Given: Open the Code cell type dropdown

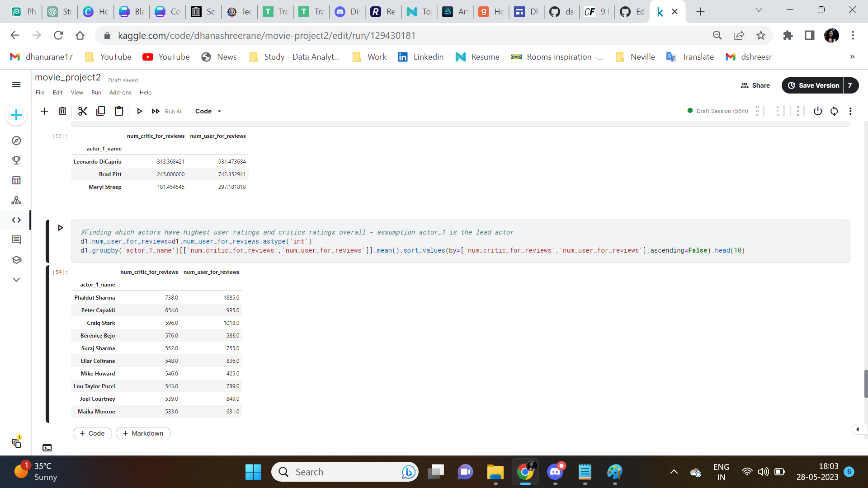Looking at the screenshot, I should point(208,111).
